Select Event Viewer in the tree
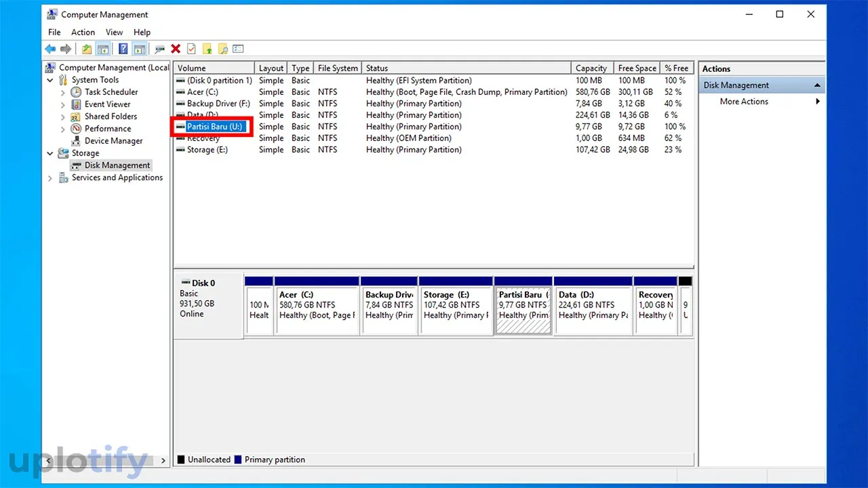 (x=107, y=104)
